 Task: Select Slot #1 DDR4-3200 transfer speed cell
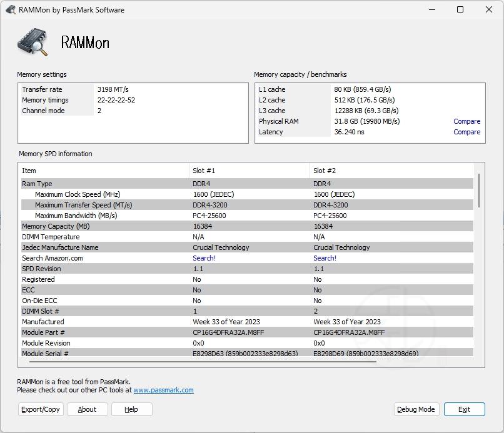210,205
